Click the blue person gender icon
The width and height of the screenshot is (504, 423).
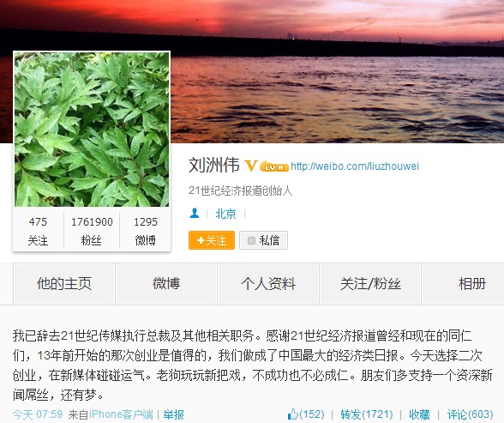point(195,214)
